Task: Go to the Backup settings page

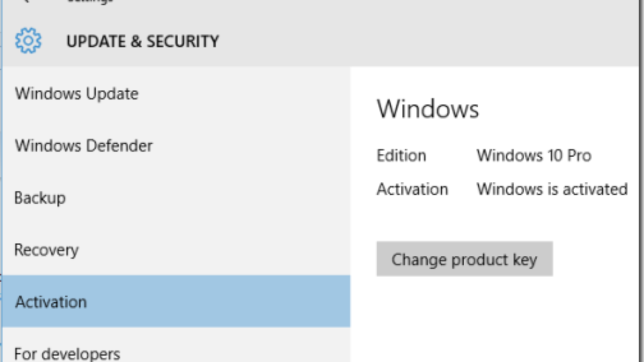Action: (40, 198)
